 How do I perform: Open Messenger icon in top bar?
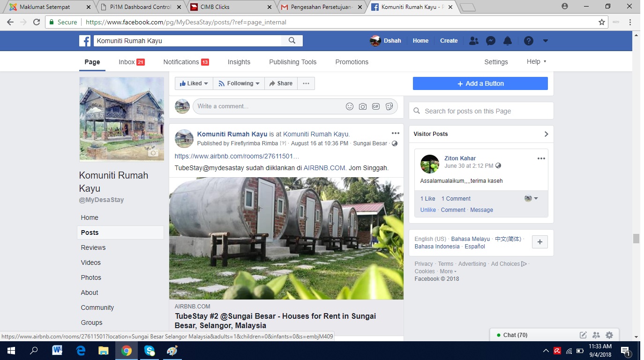point(491,41)
